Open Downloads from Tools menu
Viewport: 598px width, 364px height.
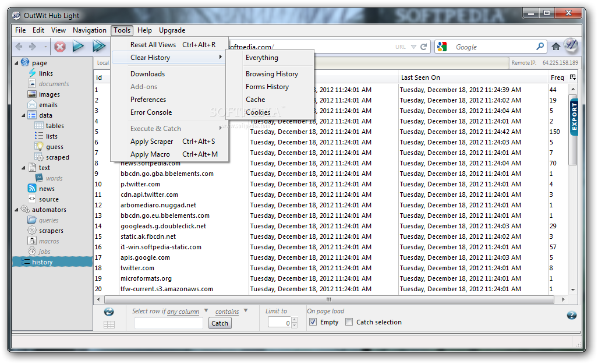coord(169,74)
